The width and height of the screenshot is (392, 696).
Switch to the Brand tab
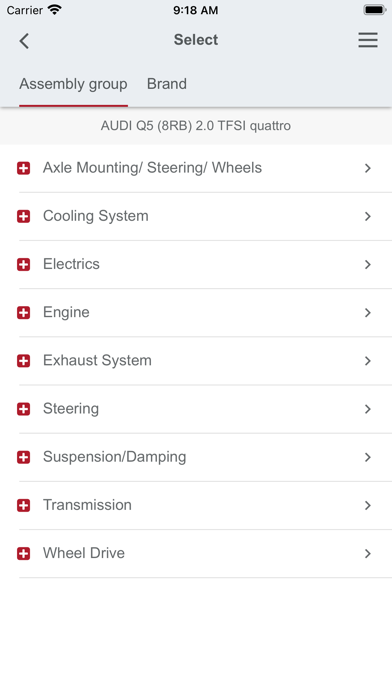tap(167, 84)
